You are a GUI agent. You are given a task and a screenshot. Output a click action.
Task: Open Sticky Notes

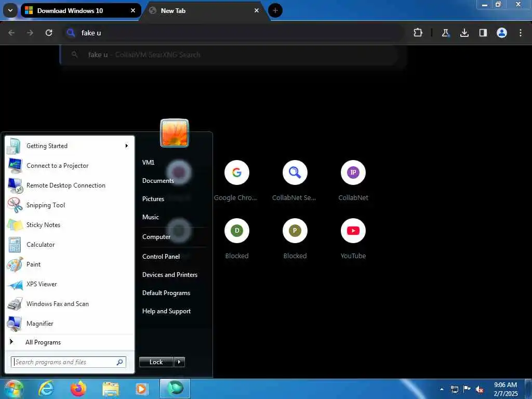point(70,224)
